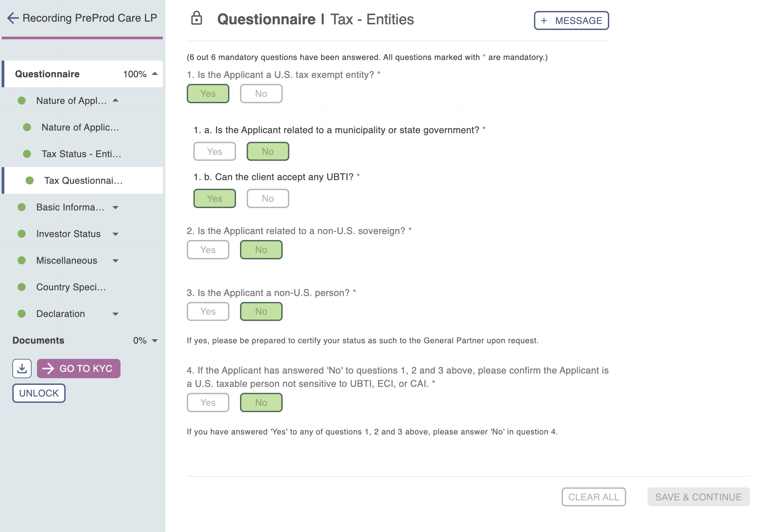773x532 pixels.
Task: Click the green status dot beside Investor Status
Action: click(22, 234)
